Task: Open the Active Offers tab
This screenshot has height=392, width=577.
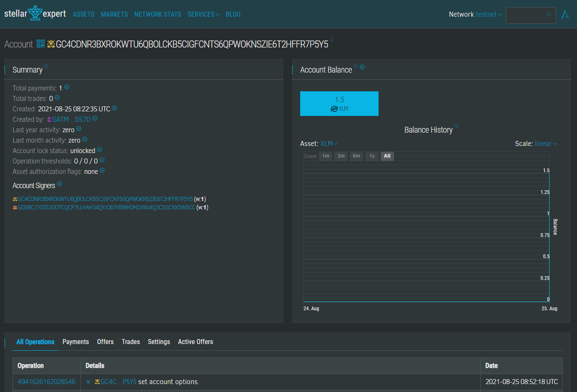Action: coord(195,342)
